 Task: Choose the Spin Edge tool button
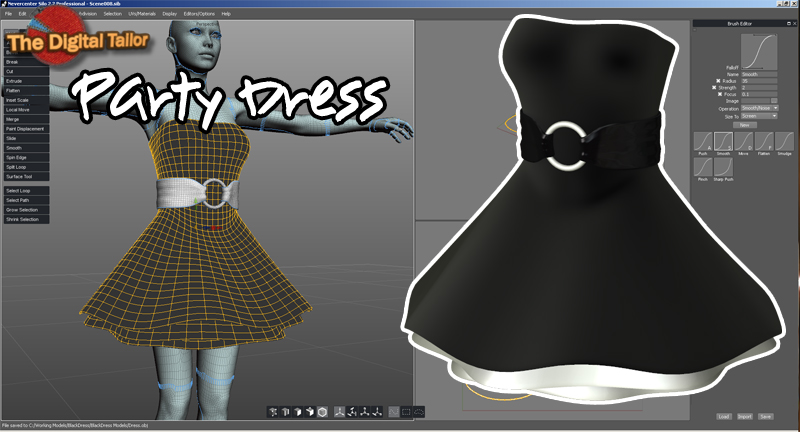[x=27, y=158]
